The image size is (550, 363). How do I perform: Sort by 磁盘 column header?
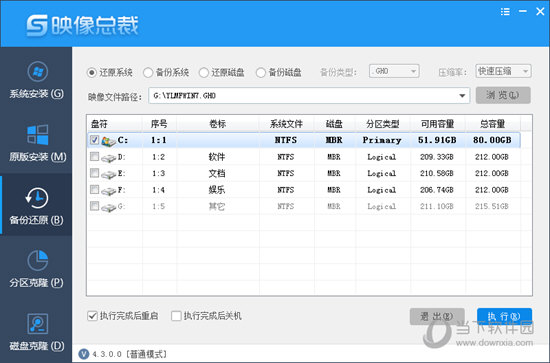tap(335, 124)
